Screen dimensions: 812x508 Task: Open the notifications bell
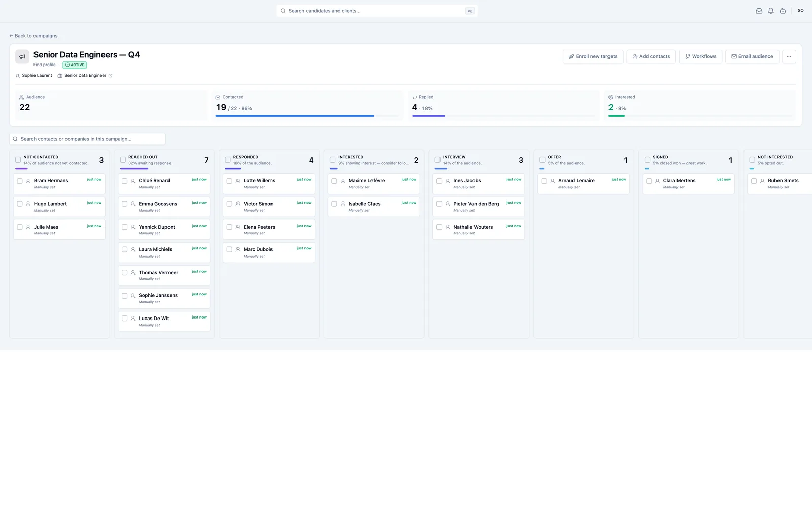coord(771,11)
